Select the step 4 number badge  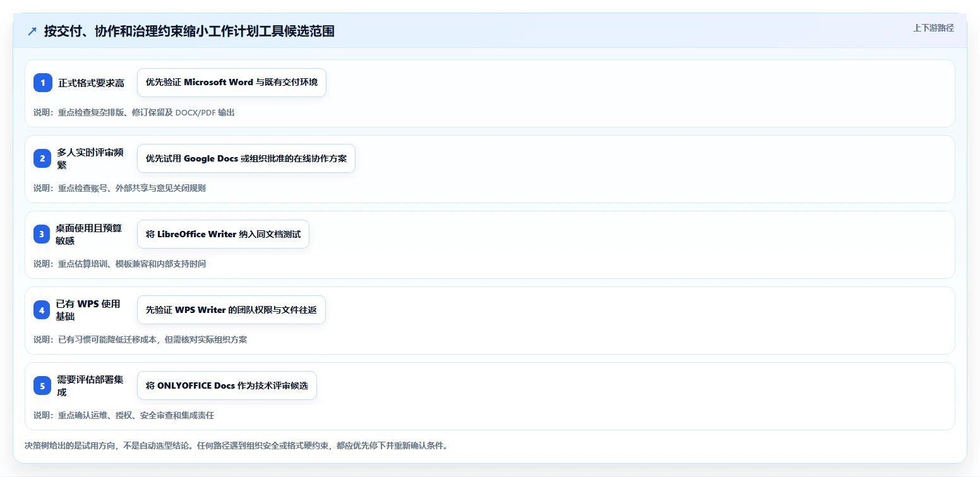click(x=43, y=310)
